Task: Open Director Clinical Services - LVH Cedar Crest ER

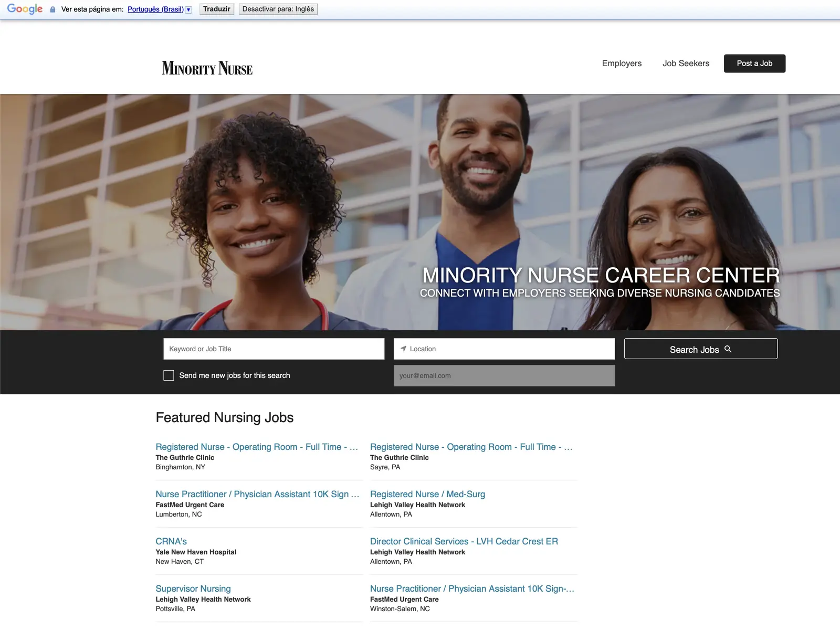Action: 464,541
